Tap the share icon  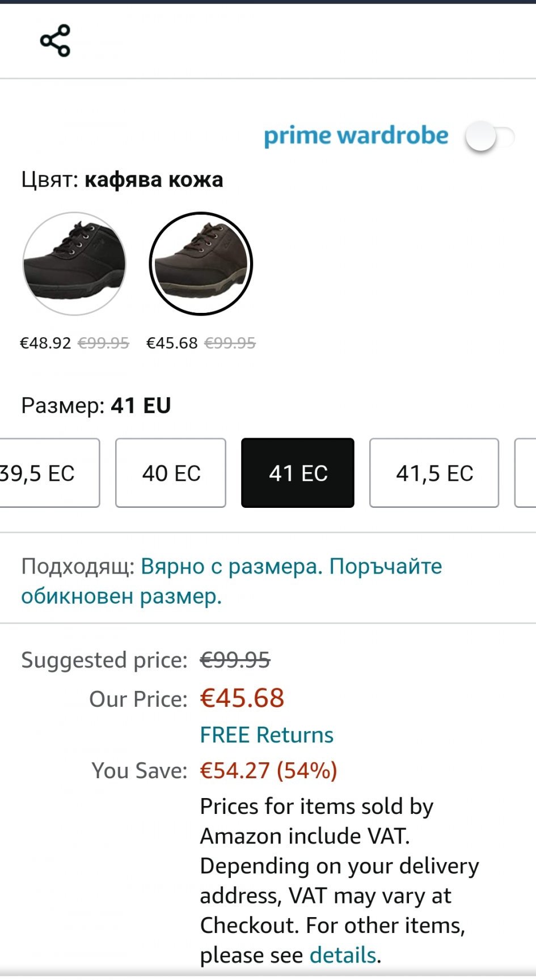click(55, 41)
